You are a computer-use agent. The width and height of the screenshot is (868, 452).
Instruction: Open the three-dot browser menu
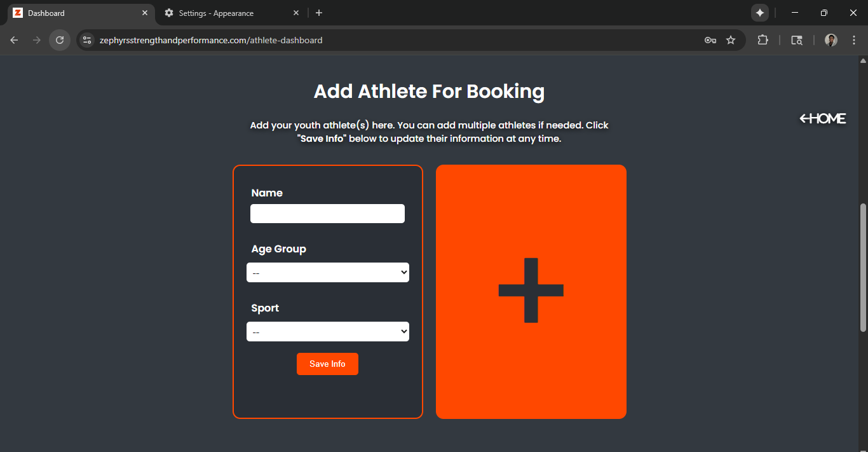[854, 39]
